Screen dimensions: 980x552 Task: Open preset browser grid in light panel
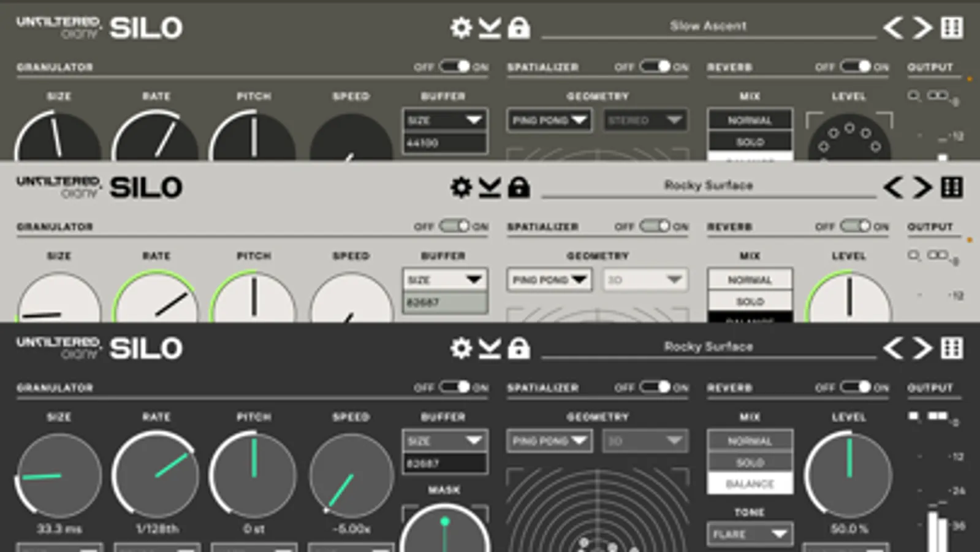(952, 187)
